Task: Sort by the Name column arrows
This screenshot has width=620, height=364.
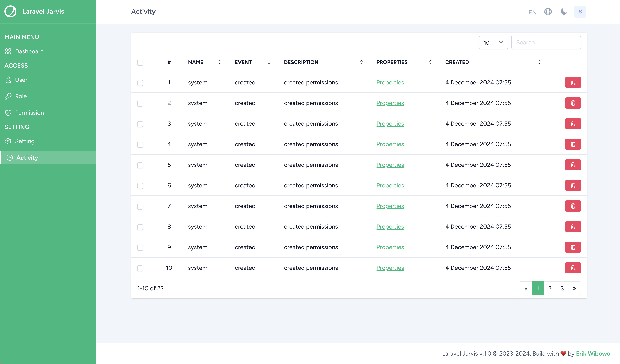Action: (220, 62)
